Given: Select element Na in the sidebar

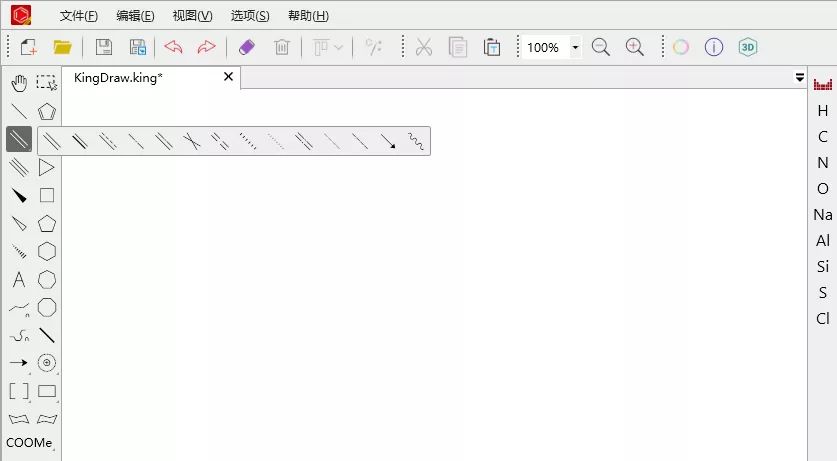Looking at the screenshot, I should tap(823, 214).
